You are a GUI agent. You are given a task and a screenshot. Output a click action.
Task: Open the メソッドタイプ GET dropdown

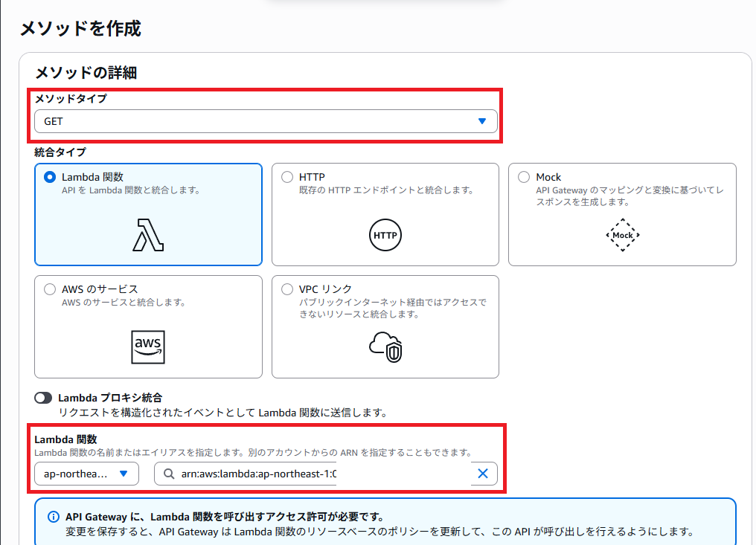(266, 121)
